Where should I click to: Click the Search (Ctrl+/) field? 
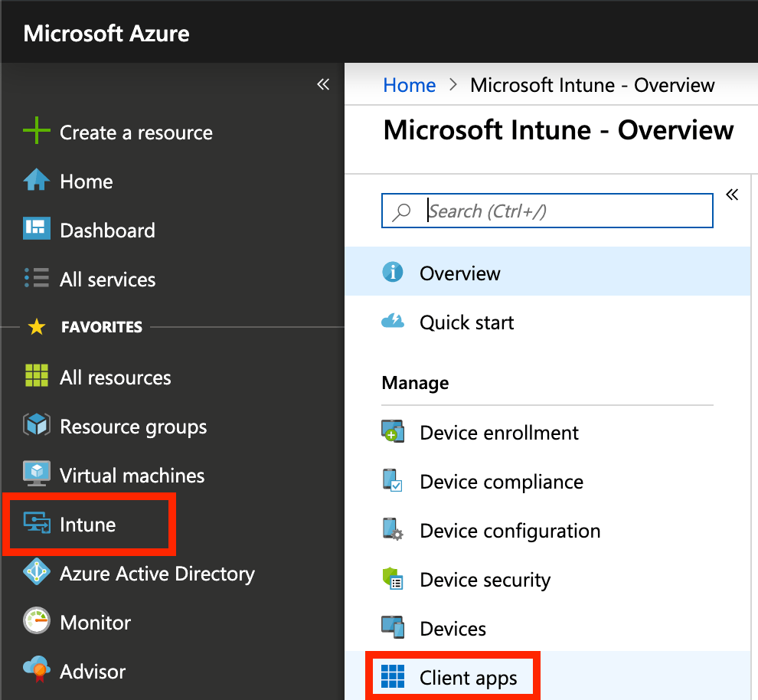click(547, 211)
